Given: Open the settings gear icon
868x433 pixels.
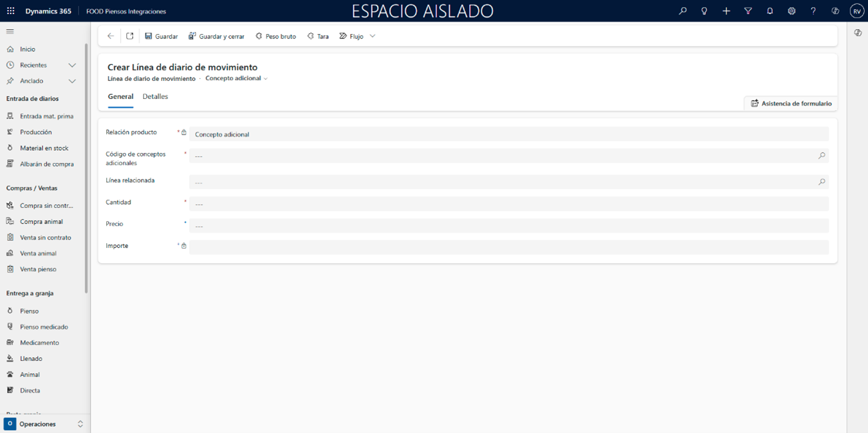Looking at the screenshot, I should coord(791,11).
